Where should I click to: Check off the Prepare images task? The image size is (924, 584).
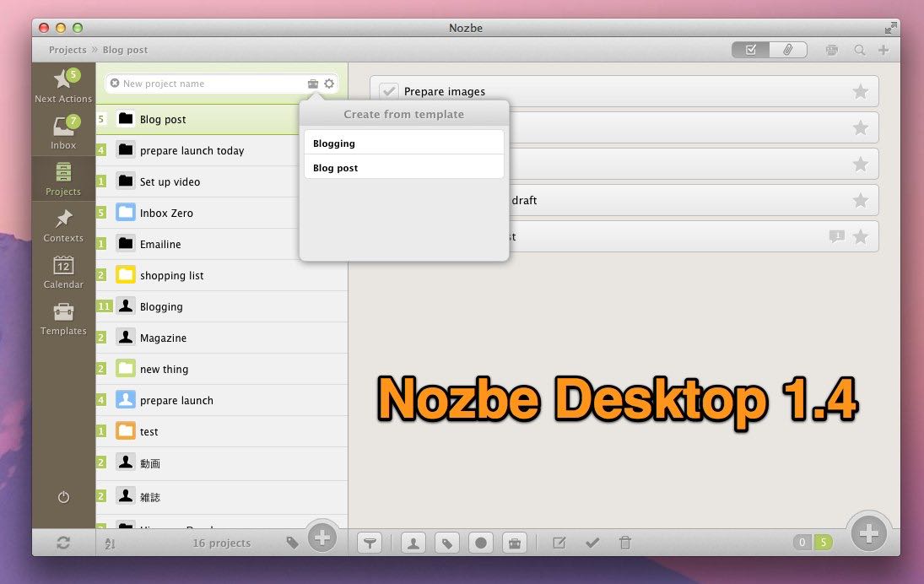point(388,91)
